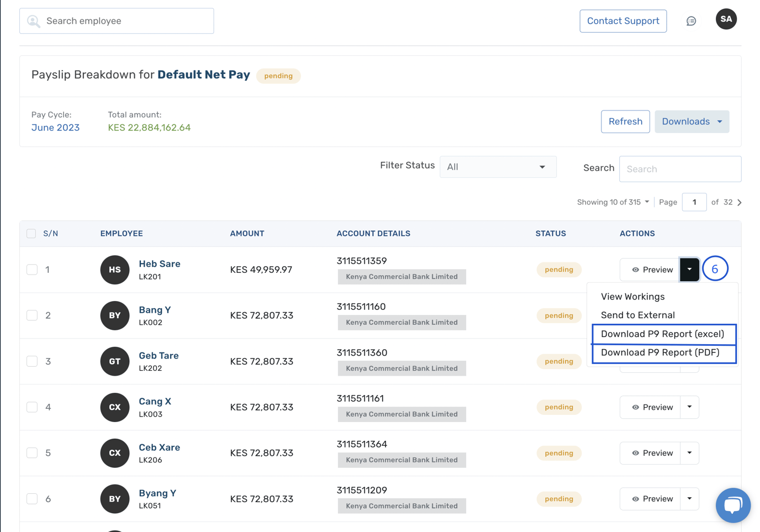
Task: Open the feedback chat icon beside Contact Support
Action: coord(691,20)
